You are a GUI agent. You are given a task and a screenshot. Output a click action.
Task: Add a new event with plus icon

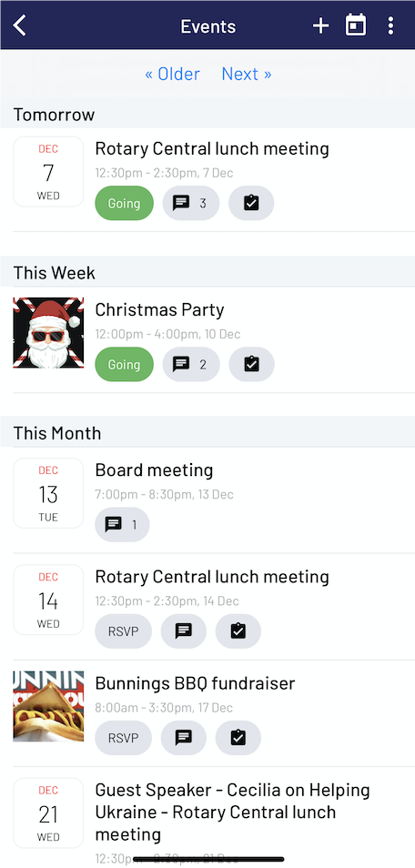[321, 25]
